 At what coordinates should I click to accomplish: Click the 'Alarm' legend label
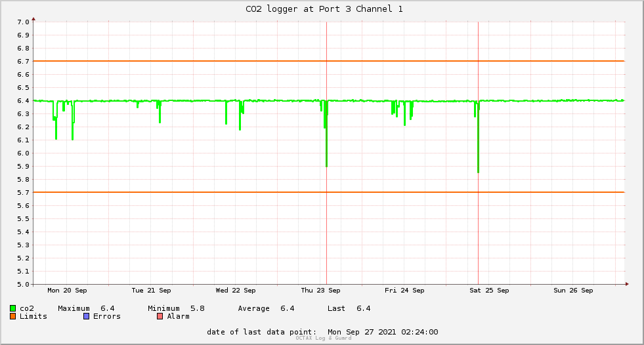179,316
